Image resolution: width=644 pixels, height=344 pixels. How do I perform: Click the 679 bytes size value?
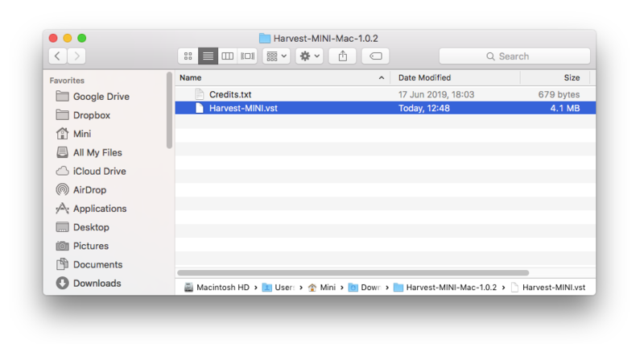[559, 94]
